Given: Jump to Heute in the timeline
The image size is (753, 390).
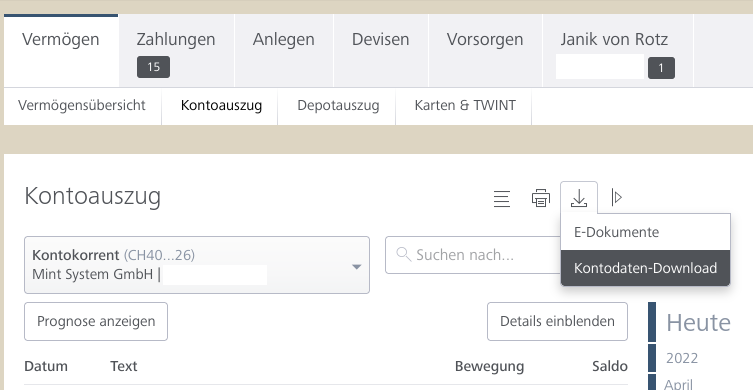Looking at the screenshot, I should click(x=698, y=322).
